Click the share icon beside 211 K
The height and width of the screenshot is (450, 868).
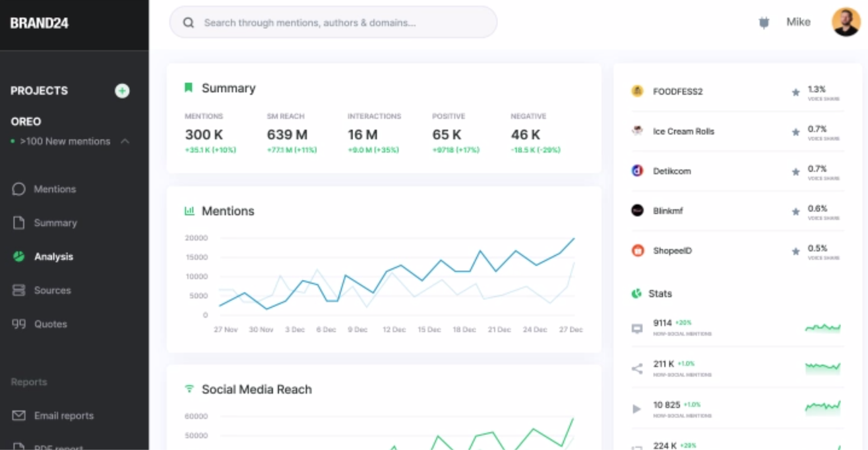click(x=637, y=369)
